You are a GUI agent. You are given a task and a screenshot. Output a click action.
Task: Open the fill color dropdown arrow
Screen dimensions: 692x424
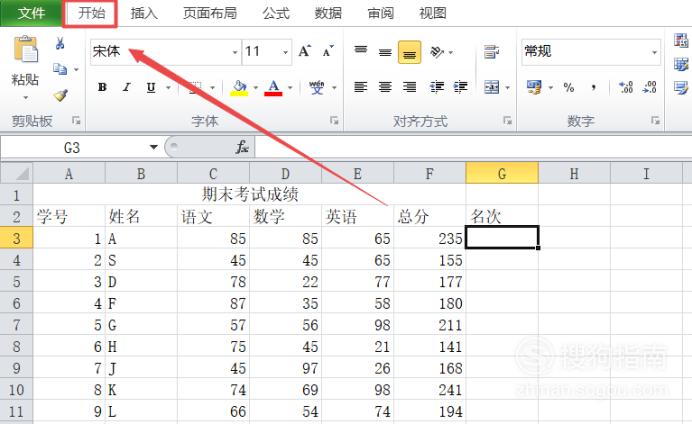(256, 87)
